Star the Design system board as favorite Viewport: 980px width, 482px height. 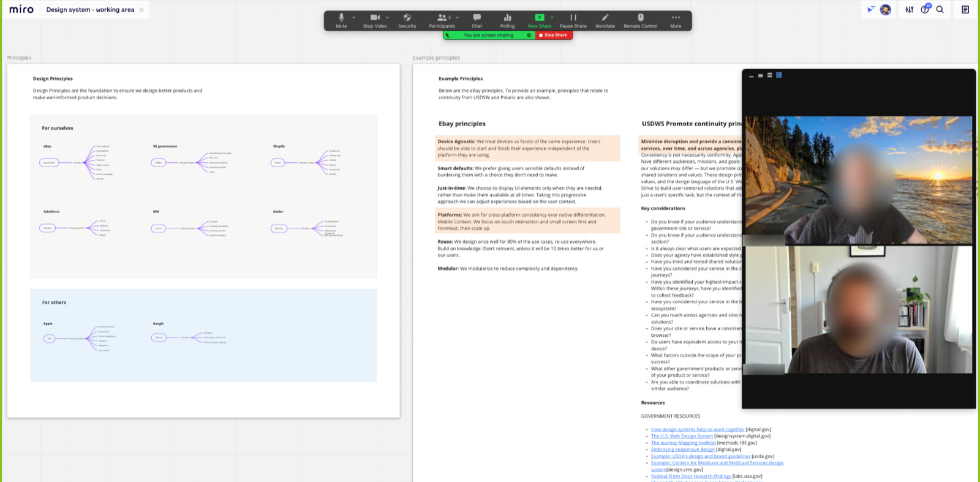(141, 10)
